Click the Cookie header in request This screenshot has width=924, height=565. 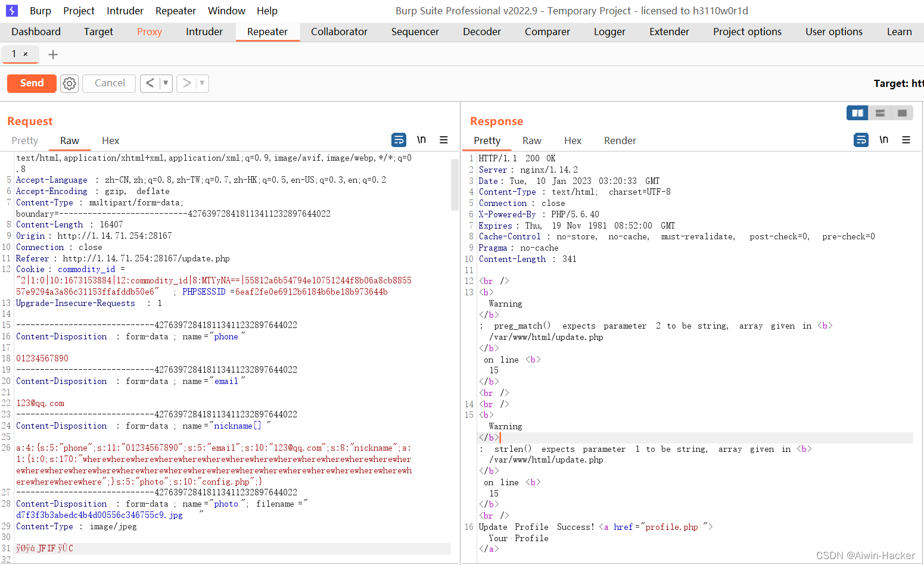[x=30, y=270]
